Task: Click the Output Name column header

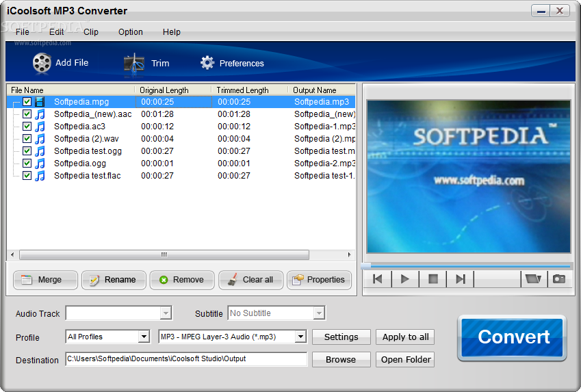Action: coord(322,90)
